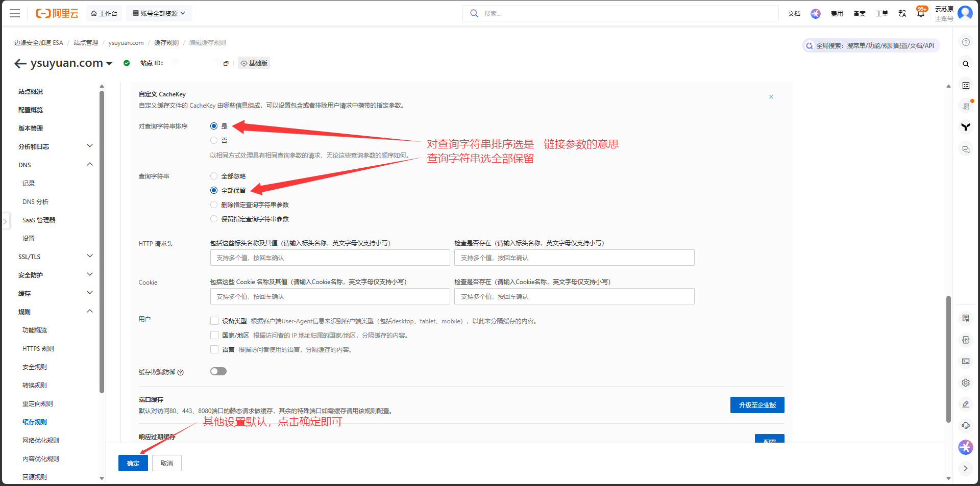Open the hamburger main menu
Image resolution: width=980 pixels, height=486 pixels.
tap(15, 13)
